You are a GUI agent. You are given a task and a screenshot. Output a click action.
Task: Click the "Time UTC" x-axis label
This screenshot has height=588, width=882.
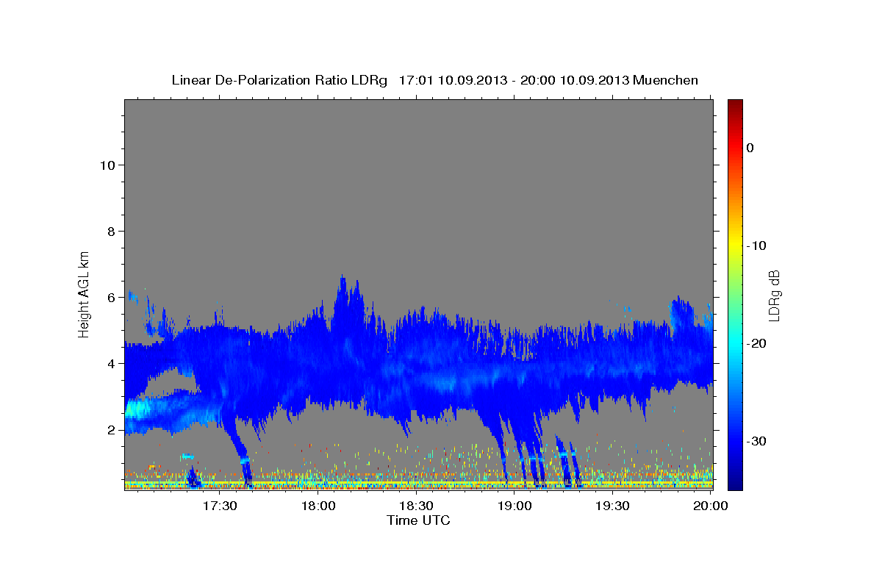click(x=418, y=520)
